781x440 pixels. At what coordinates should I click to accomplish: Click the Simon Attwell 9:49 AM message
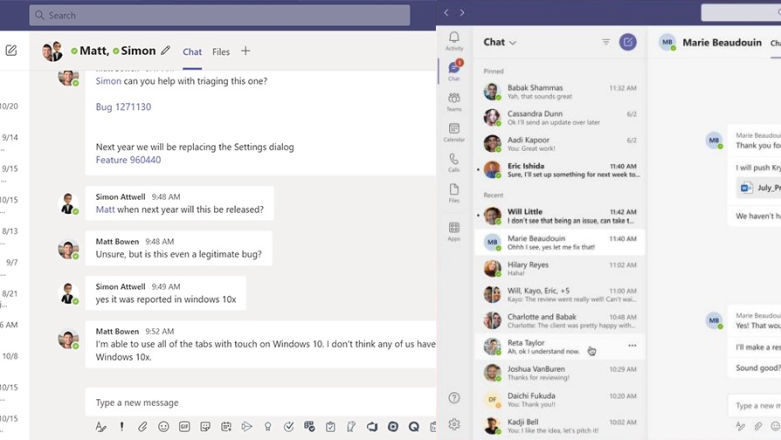pyautogui.click(x=165, y=293)
